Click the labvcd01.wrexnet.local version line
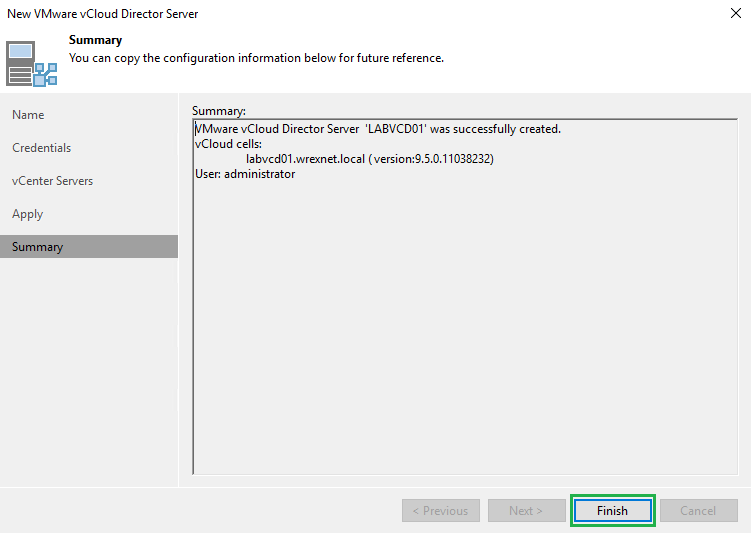751x533 pixels. click(x=370, y=159)
